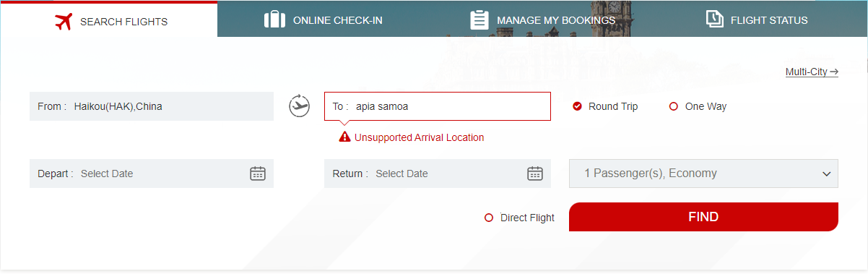Open the Depart date calendar icon
Screen dimensions: 868x274
coord(258,174)
